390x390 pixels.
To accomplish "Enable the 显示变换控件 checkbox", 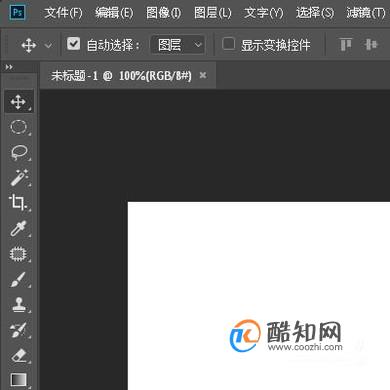I will tap(228, 44).
